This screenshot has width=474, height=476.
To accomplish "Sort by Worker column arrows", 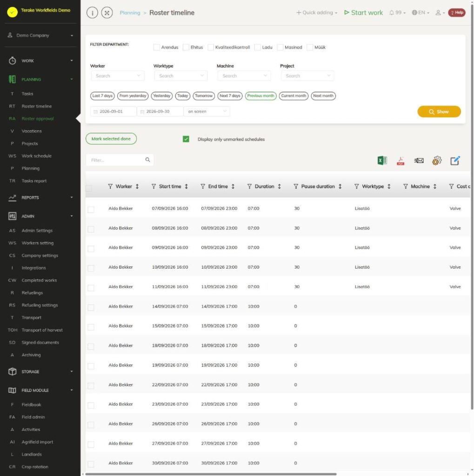I will tap(137, 186).
